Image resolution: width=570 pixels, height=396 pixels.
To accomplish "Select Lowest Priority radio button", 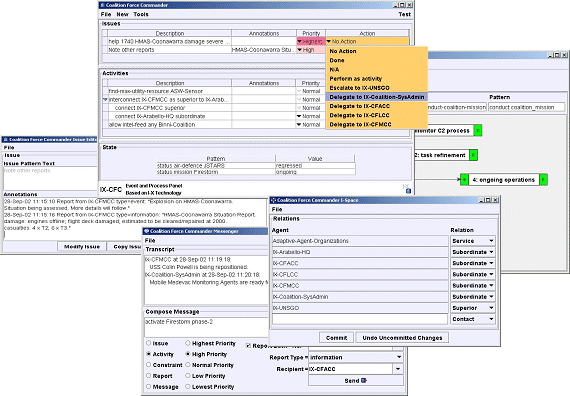I will click(188, 387).
